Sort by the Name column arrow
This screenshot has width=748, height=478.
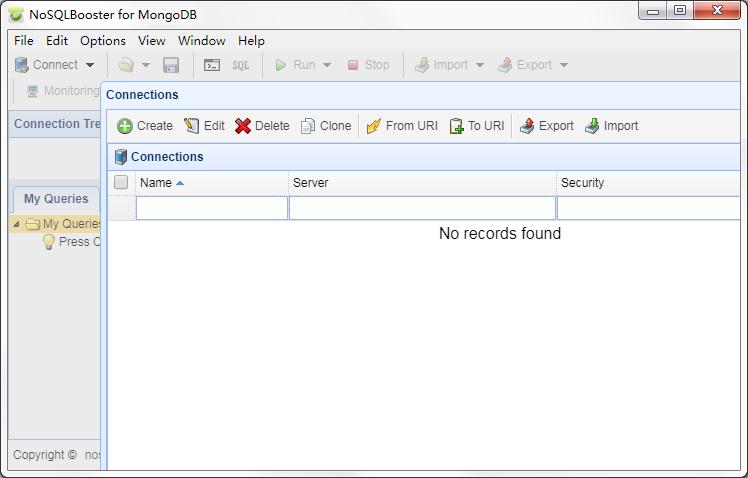(x=180, y=183)
